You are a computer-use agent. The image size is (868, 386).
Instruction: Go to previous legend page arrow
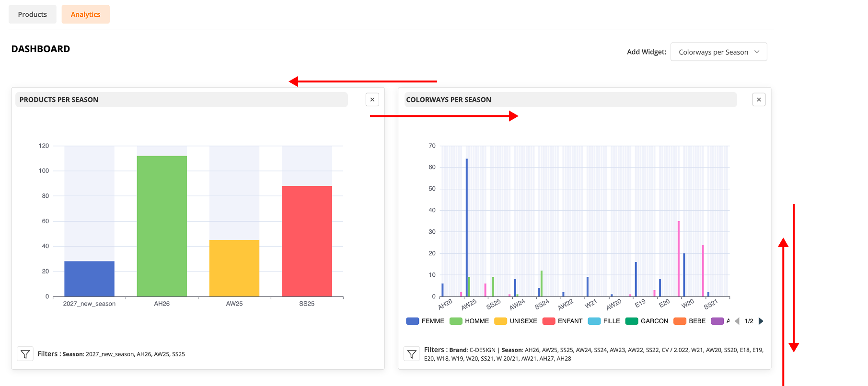click(737, 321)
